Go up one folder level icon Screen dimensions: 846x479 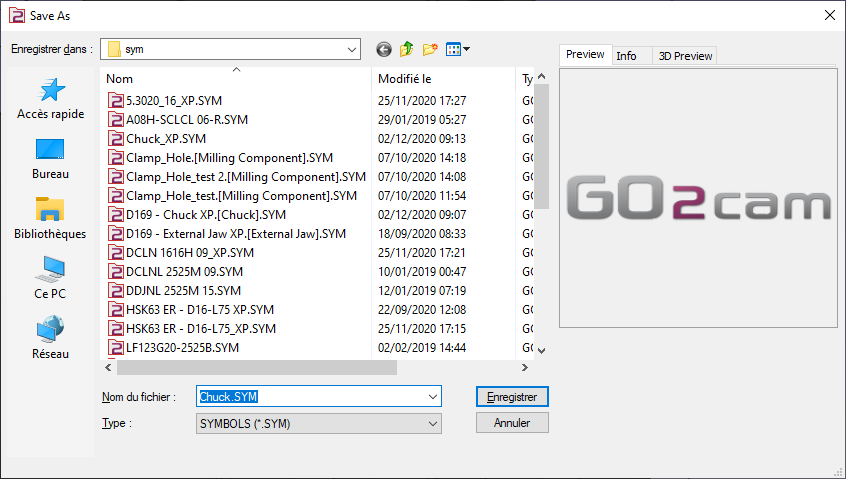(x=407, y=49)
